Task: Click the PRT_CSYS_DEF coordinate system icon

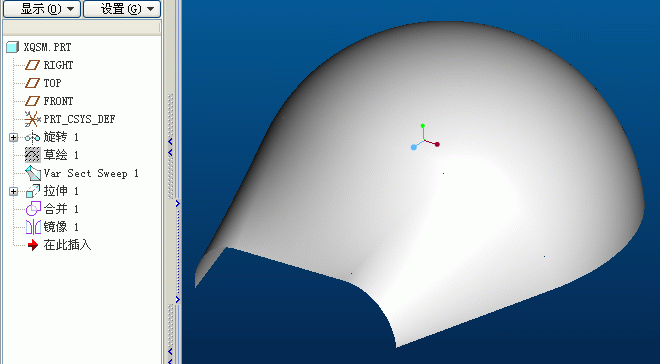Action: [32, 119]
